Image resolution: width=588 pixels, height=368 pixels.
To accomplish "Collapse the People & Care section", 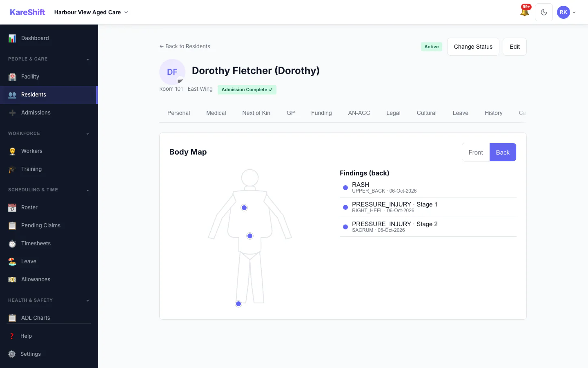I will pos(49,59).
